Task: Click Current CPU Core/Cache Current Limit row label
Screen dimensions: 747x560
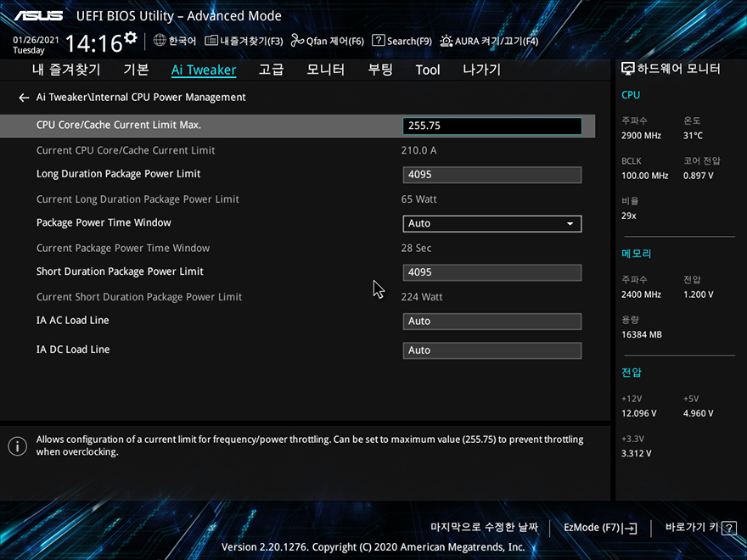Action: click(126, 150)
